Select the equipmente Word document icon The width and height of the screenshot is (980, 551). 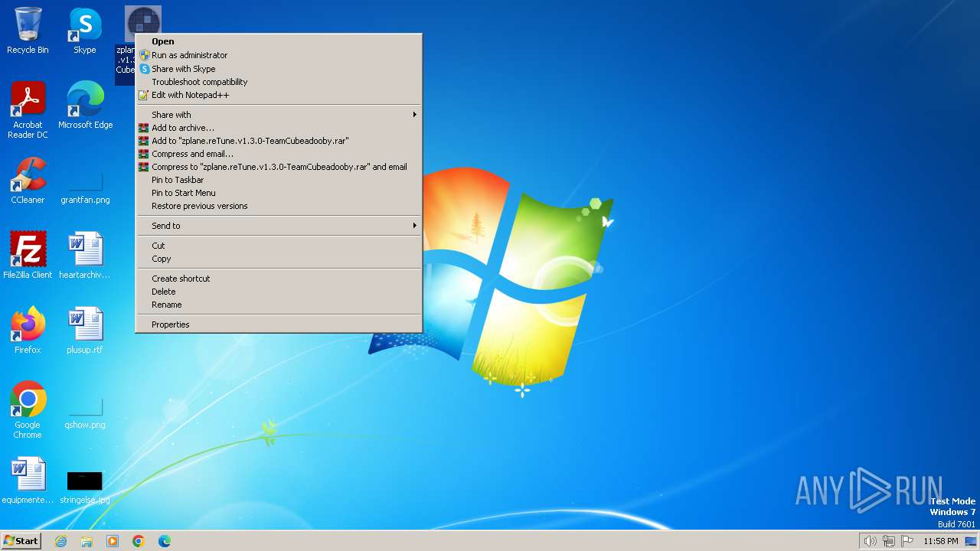pyautogui.click(x=28, y=481)
